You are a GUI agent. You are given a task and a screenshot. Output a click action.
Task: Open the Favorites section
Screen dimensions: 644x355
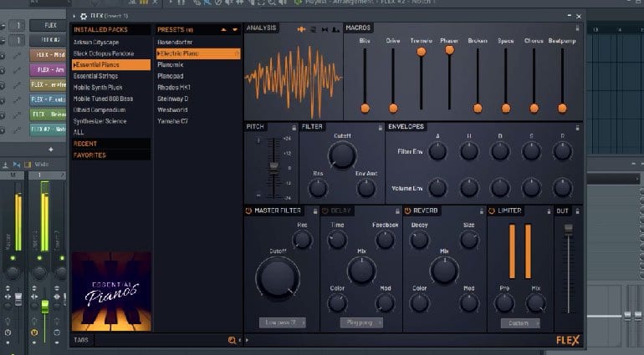(90, 155)
